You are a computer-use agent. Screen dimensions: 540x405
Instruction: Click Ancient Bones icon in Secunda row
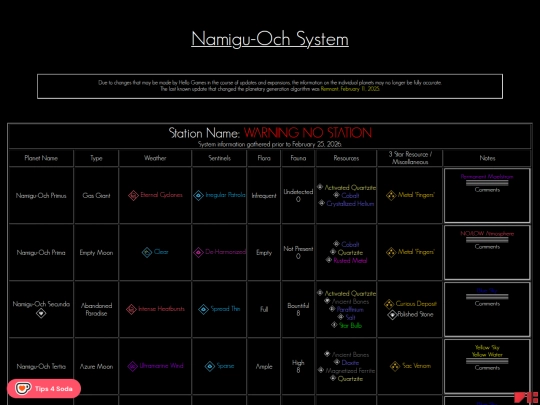(327, 301)
